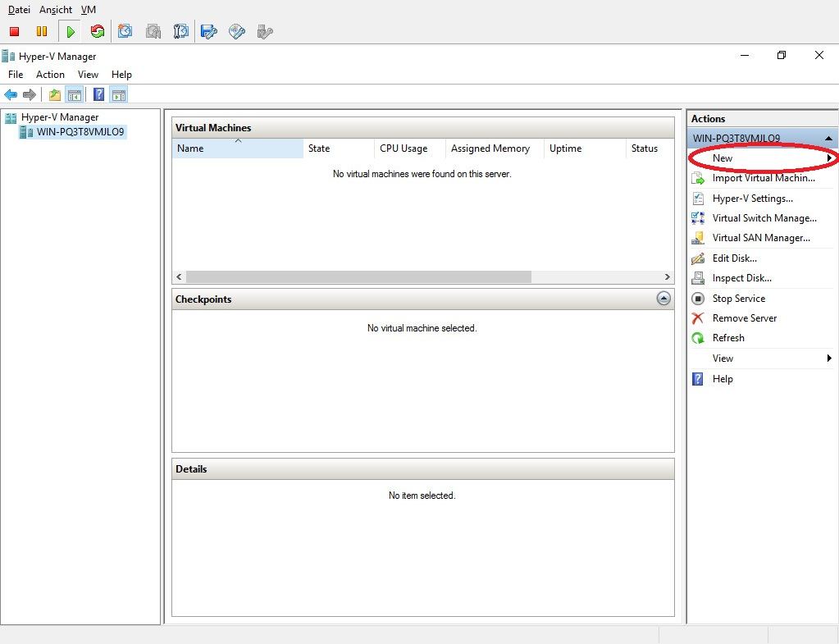839x644 pixels.
Task: Click Inspect Disk action
Action: 741,278
